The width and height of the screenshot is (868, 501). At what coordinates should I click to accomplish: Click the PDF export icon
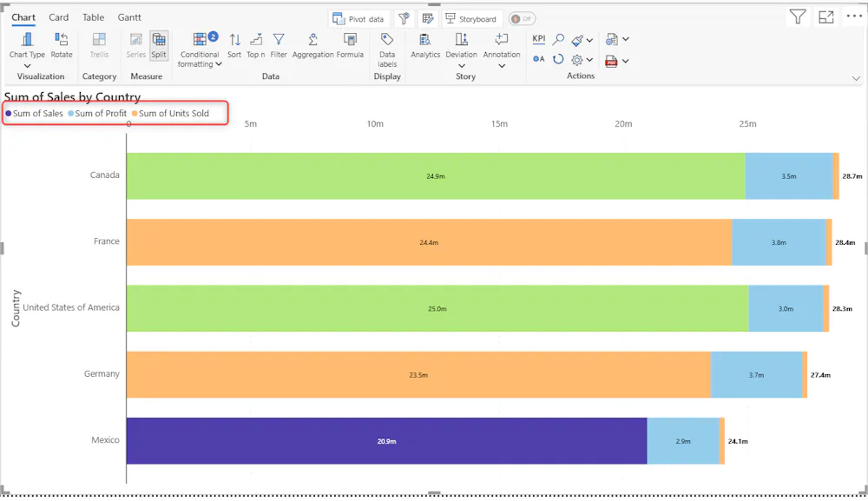[611, 61]
